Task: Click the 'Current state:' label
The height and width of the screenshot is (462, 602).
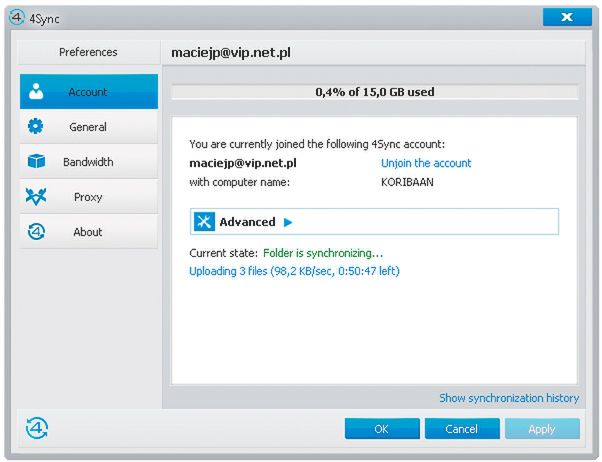Action: pos(223,253)
